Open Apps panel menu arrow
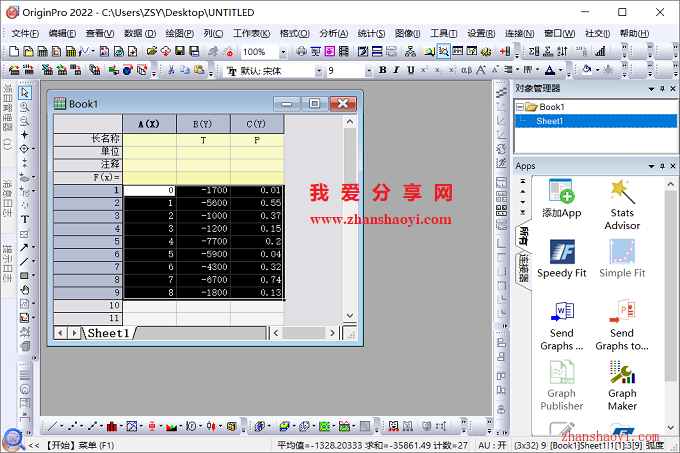Image resolution: width=680 pixels, height=453 pixels. pyautogui.click(x=651, y=166)
